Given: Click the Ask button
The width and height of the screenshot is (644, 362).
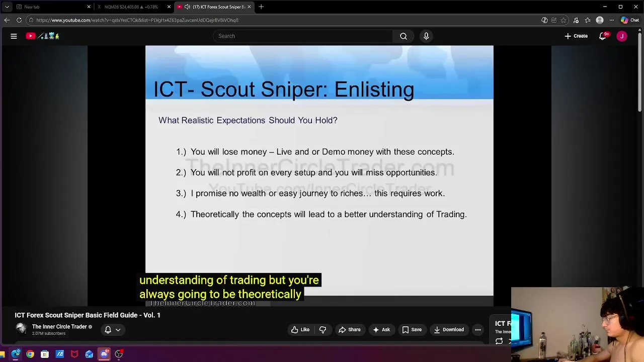Looking at the screenshot, I should tap(381, 330).
